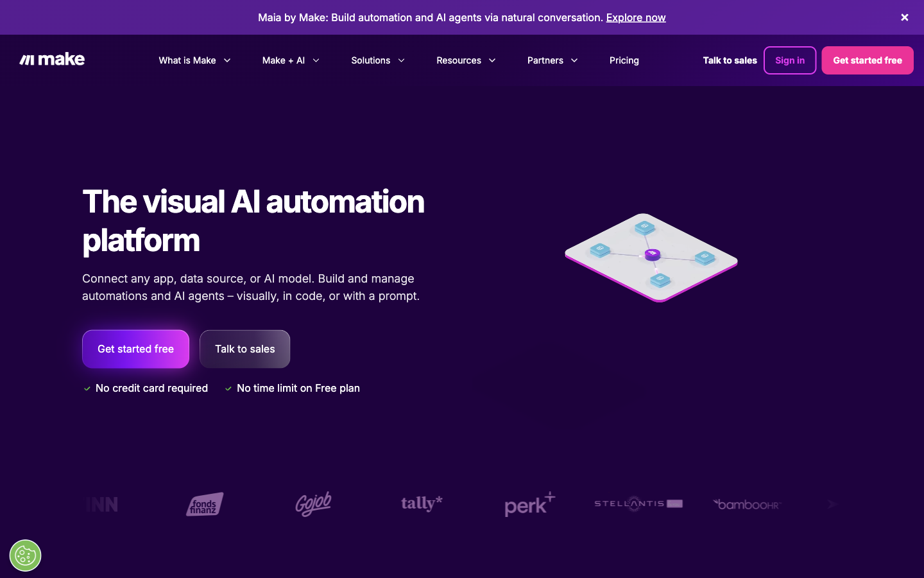Expand the Partners menu
Screen dimensions: 924x578
(x=552, y=60)
